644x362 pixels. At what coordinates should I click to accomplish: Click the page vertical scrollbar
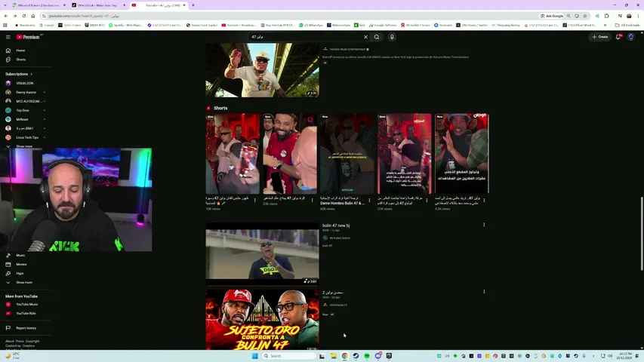point(642,234)
